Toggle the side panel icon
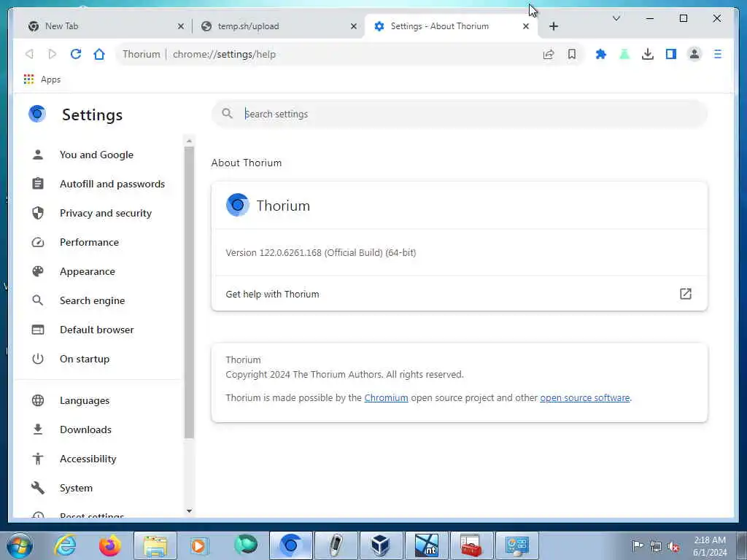The width and height of the screenshot is (747, 560). tap(671, 54)
